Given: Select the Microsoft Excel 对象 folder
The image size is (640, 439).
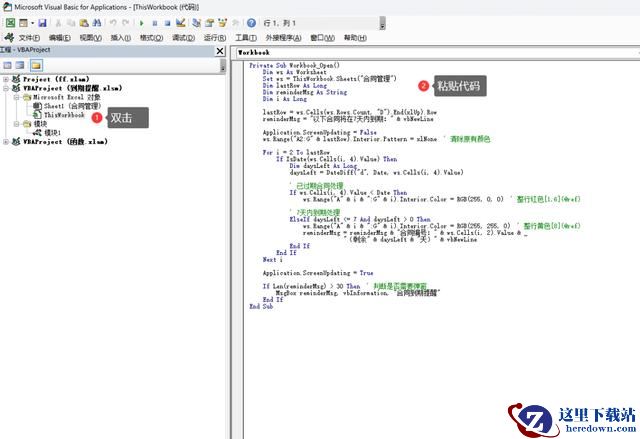Looking at the screenshot, I should [x=67, y=97].
